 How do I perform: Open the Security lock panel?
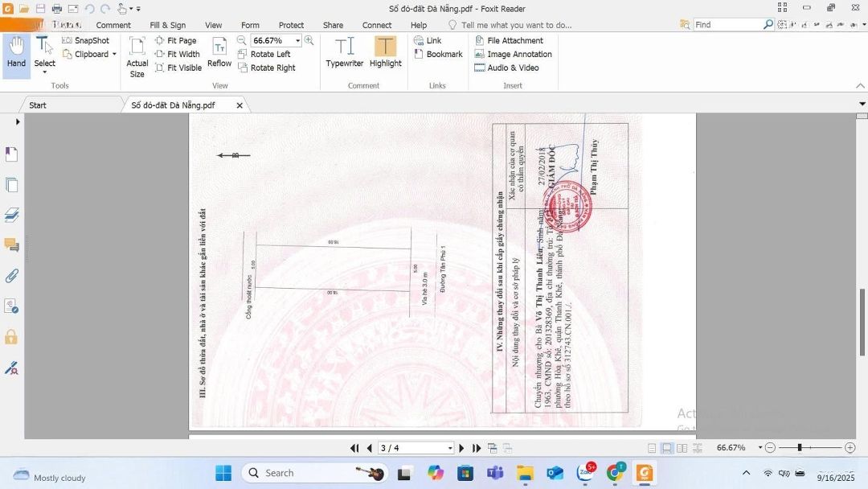(11, 337)
